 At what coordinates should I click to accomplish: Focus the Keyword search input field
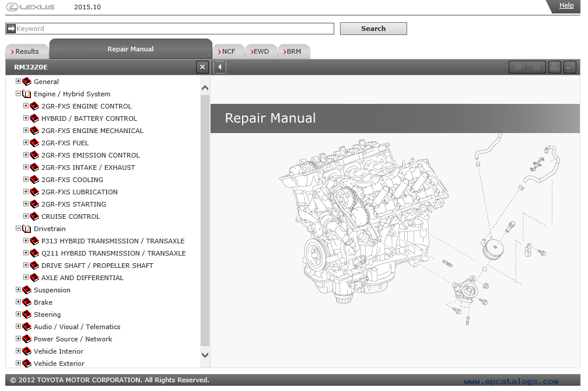point(174,29)
